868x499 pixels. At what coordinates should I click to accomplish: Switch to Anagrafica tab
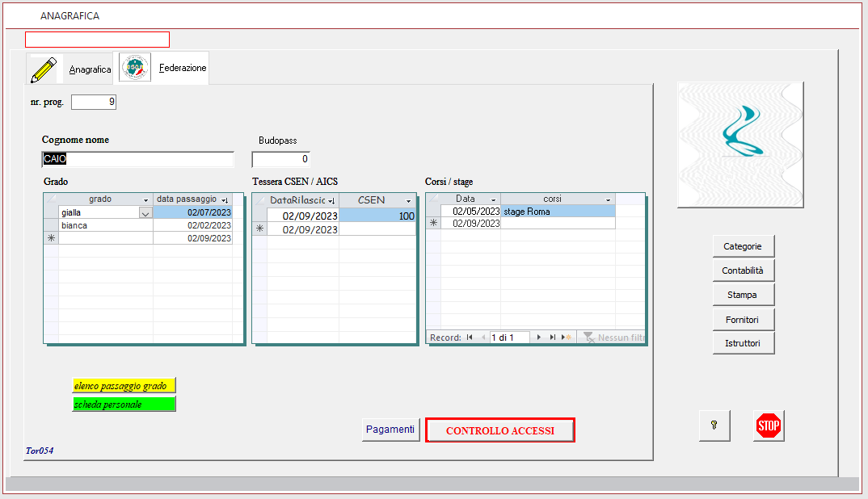70,69
